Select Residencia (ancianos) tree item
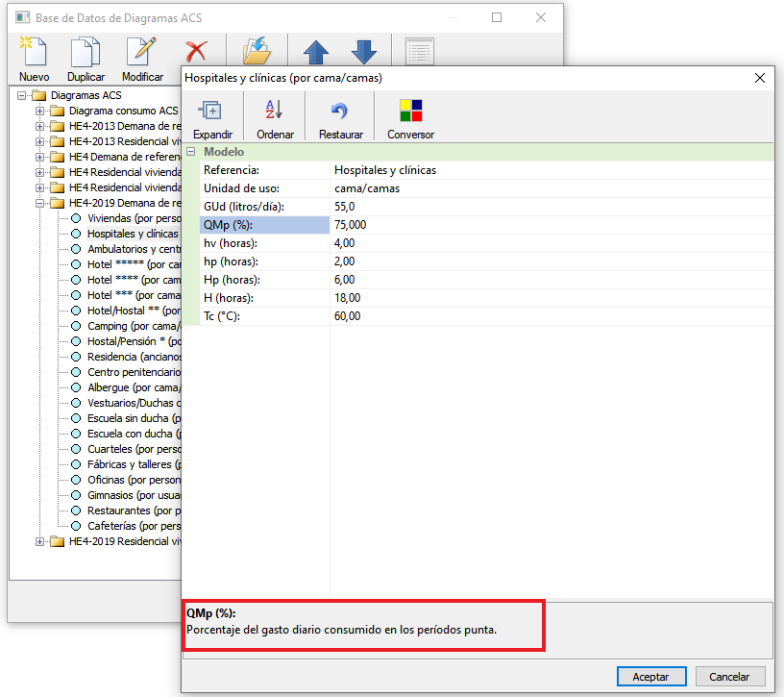The width and height of the screenshot is (784, 697). (x=134, y=357)
